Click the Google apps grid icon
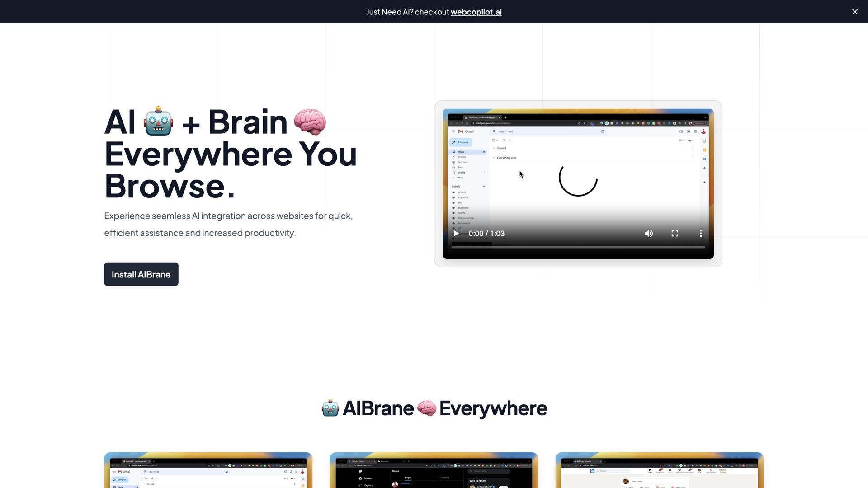Image resolution: width=868 pixels, height=488 pixels. coord(695,131)
